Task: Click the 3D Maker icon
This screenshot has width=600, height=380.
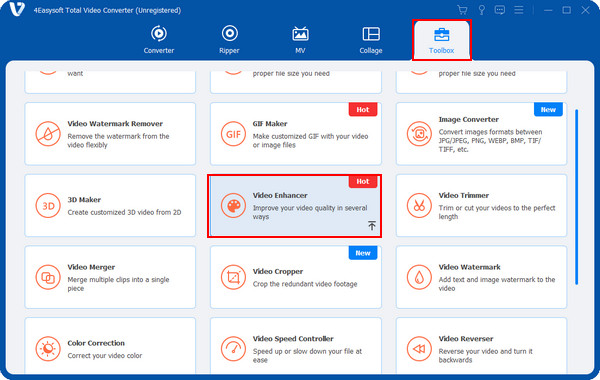Action: pyautogui.click(x=48, y=205)
